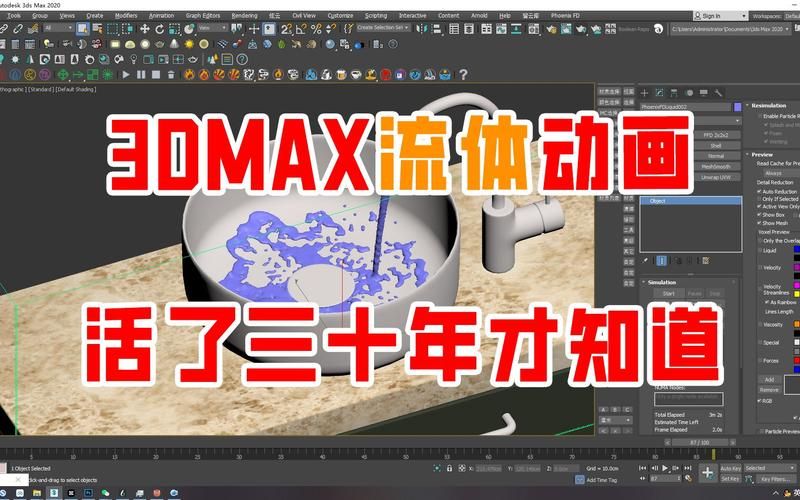Viewport: 800px width, 500px height.
Task: Open the Scripting menu
Action: pos(376,16)
